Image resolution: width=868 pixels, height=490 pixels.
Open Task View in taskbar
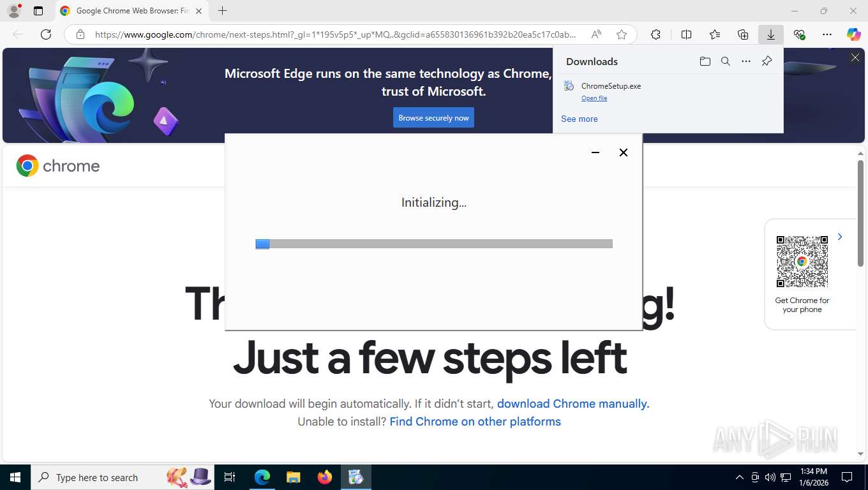230,477
